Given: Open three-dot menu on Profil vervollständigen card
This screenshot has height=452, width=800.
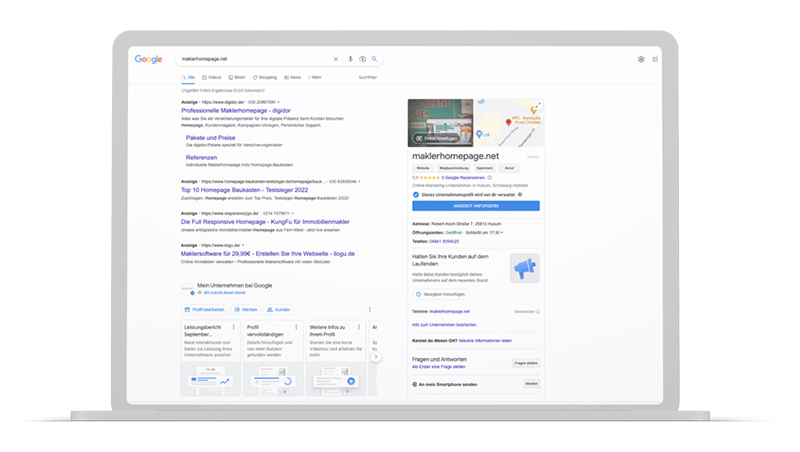Looking at the screenshot, I should (296, 327).
